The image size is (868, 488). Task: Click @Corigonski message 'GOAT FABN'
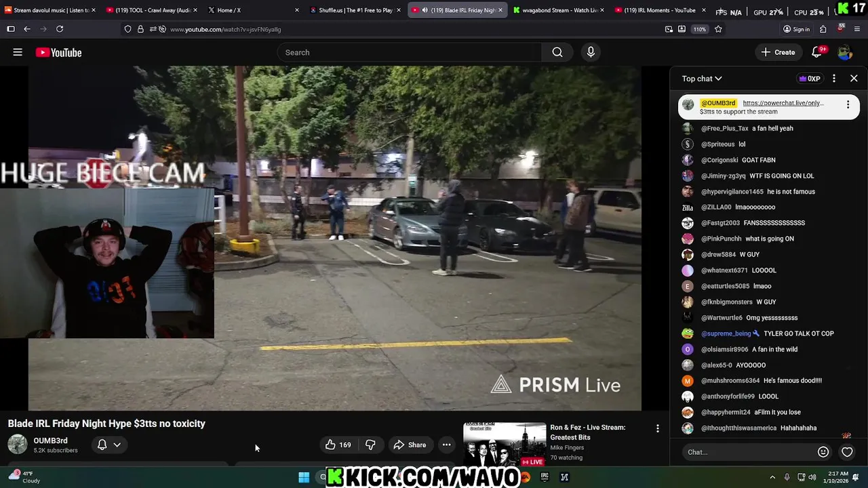click(x=758, y=160)
